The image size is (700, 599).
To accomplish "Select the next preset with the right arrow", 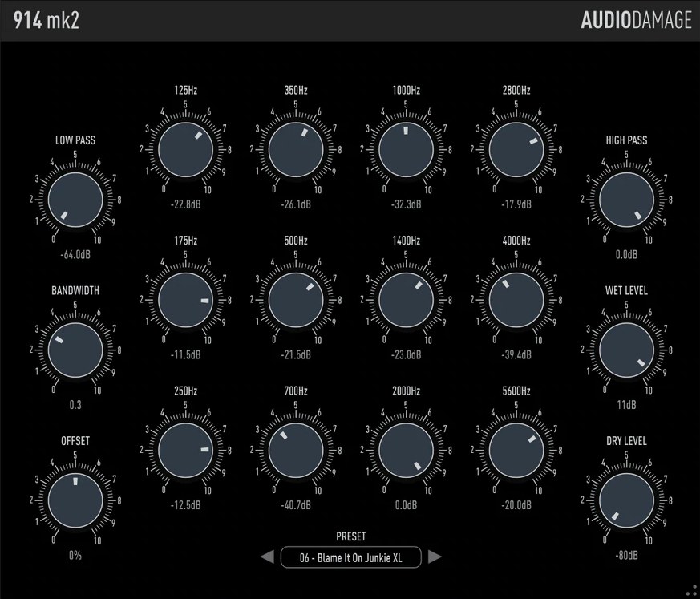I will coord(434,557).
